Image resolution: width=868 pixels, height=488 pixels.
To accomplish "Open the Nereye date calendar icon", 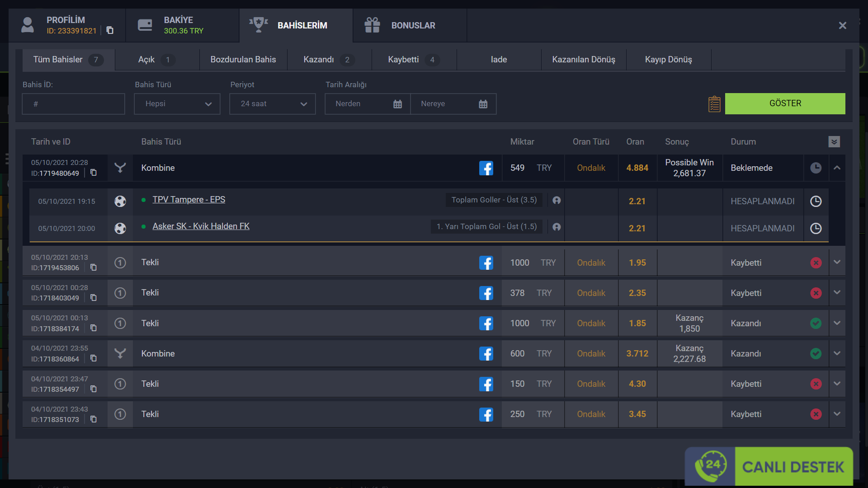I will (483, 104).
